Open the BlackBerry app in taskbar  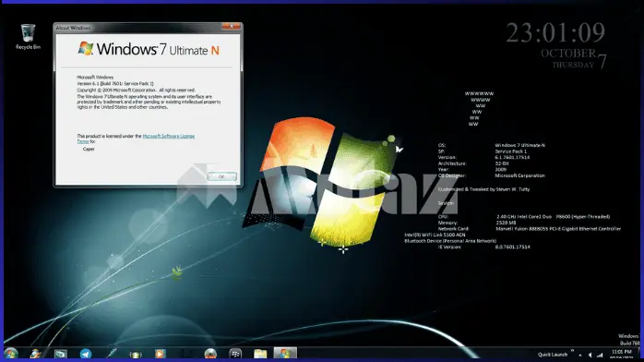tap(235, 354)
